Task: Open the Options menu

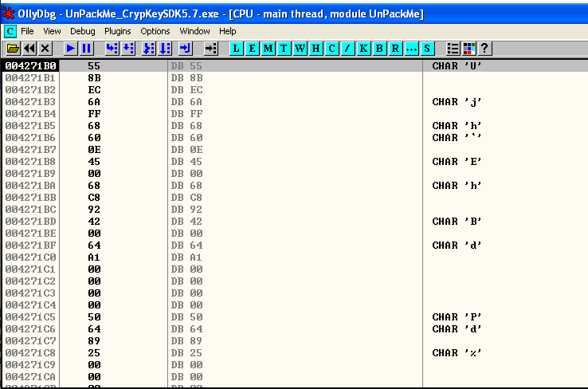Action: (x=155, y=31)
